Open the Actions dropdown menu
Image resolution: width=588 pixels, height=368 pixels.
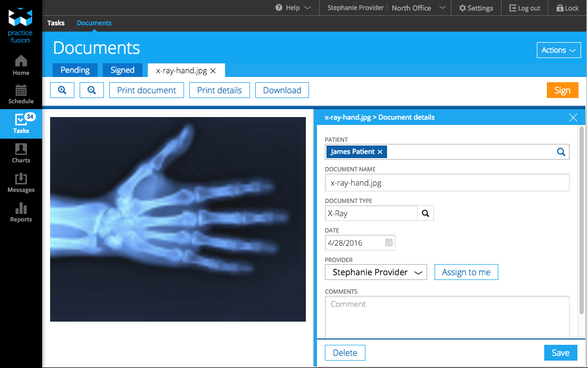pos(558,50)
